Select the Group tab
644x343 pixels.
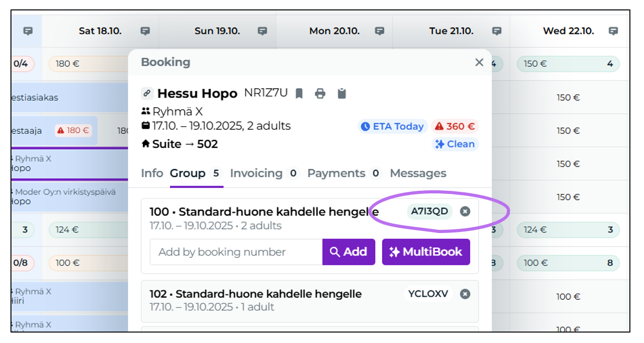(196, 173)
